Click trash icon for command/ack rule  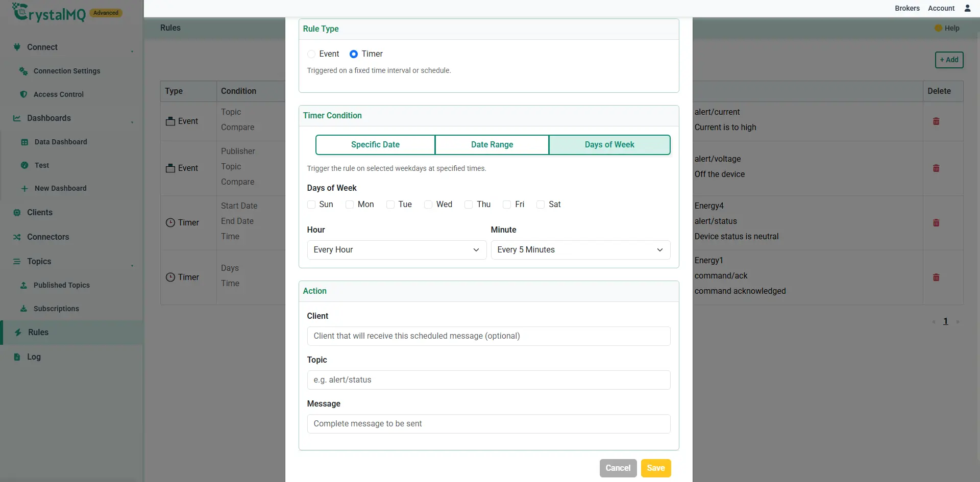coord(936,277)
